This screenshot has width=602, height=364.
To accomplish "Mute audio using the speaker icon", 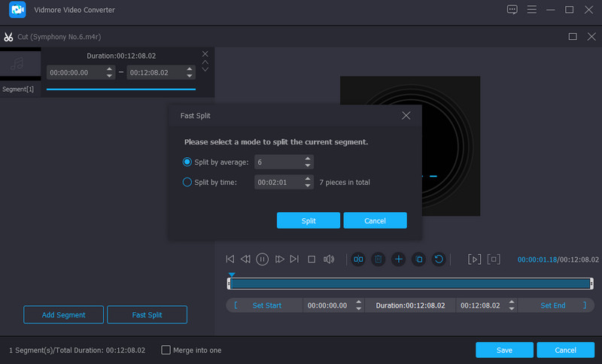I will pos(329,259).
